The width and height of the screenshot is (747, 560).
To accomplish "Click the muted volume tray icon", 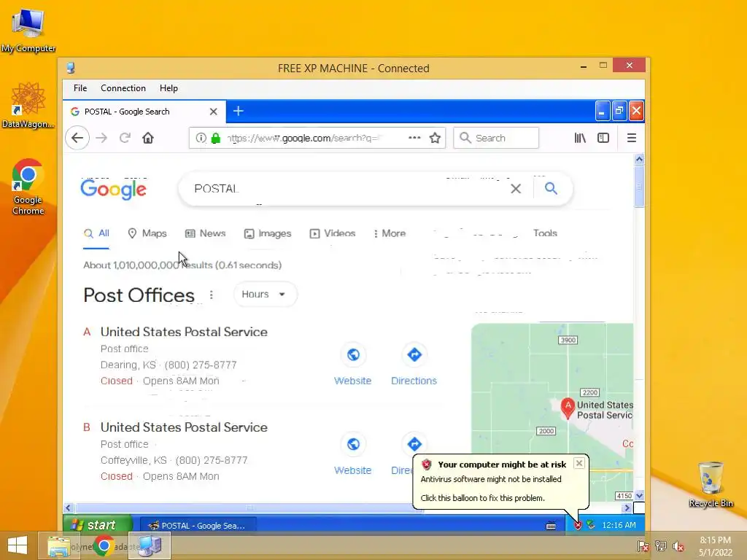I will click(x=678, y=546).
